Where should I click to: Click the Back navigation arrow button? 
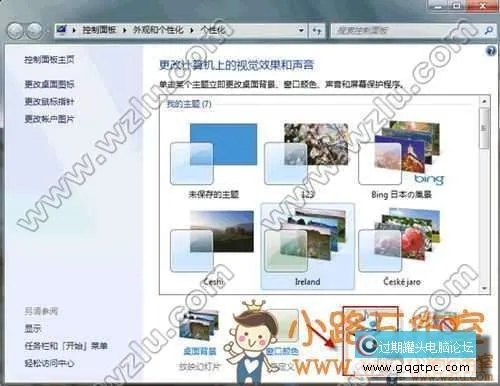(16, 31)
